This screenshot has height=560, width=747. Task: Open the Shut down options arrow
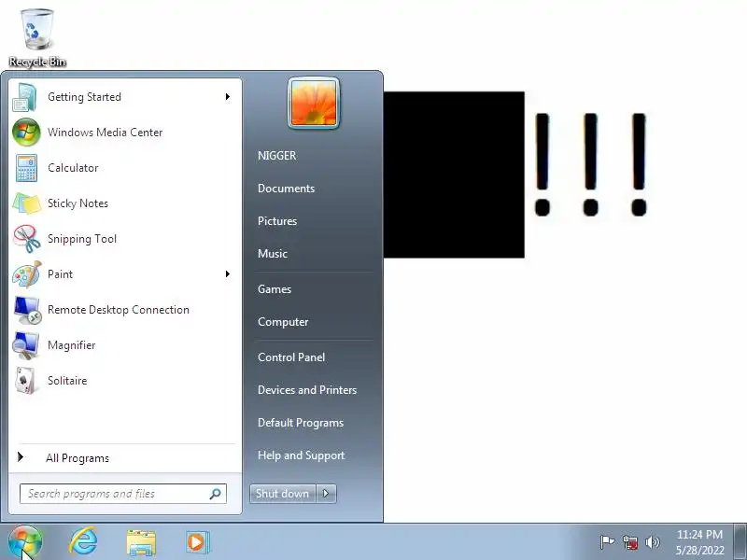(x=326, y=494)
